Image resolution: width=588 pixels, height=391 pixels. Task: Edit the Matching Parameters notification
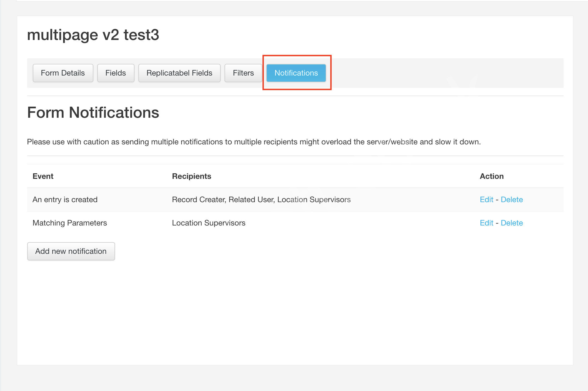(487, 223)
